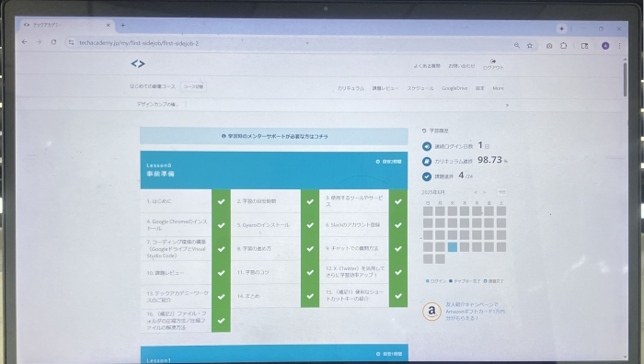This screenshot has height=364, width=644.
Task: Open the Amazonギフトカード campaign link
Action: click(476, 312)
